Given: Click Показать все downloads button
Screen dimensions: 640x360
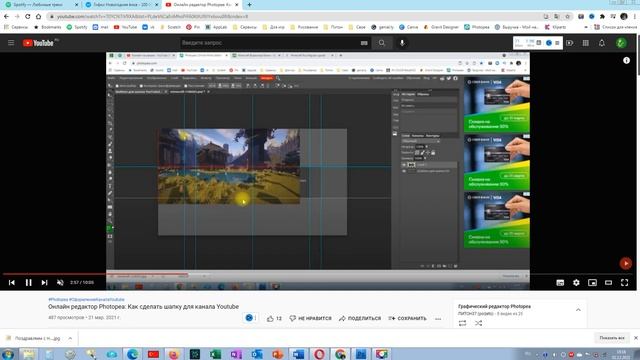Looking at the screenshot, I should click(611, 338).
